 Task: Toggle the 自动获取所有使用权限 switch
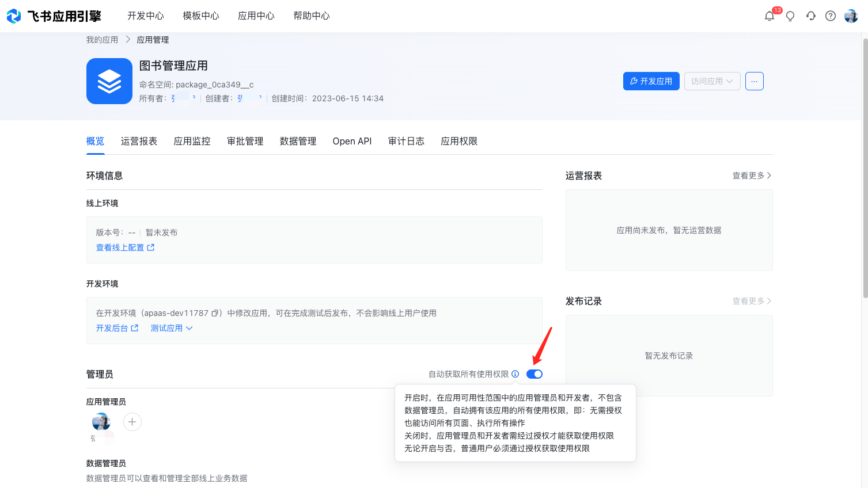(x=535, y=374)
